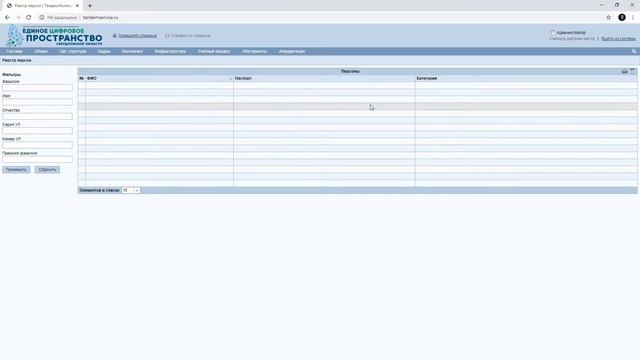The width and height of the screenshot is (640, 360).
Task: Focus the Имя filter field
Action: coord(37,102)
